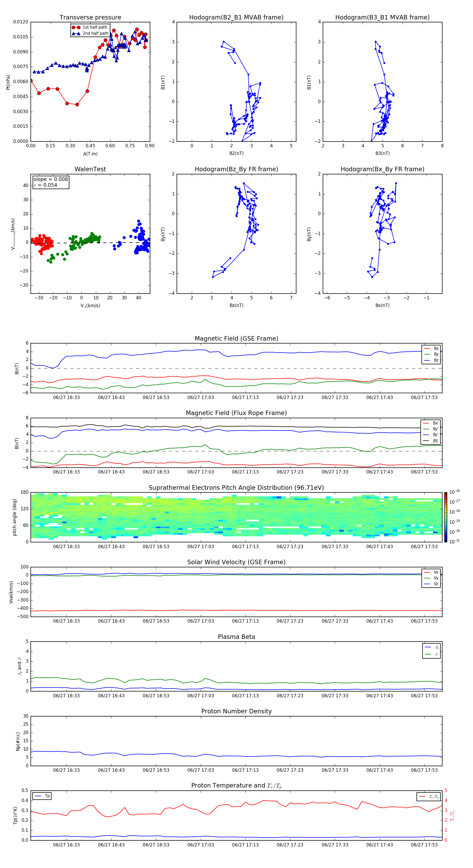The image size is (473, 868).
Task: Click the 'A(T·m)' x-axis label
Action: pyautogui.click(x=90, y=154)
